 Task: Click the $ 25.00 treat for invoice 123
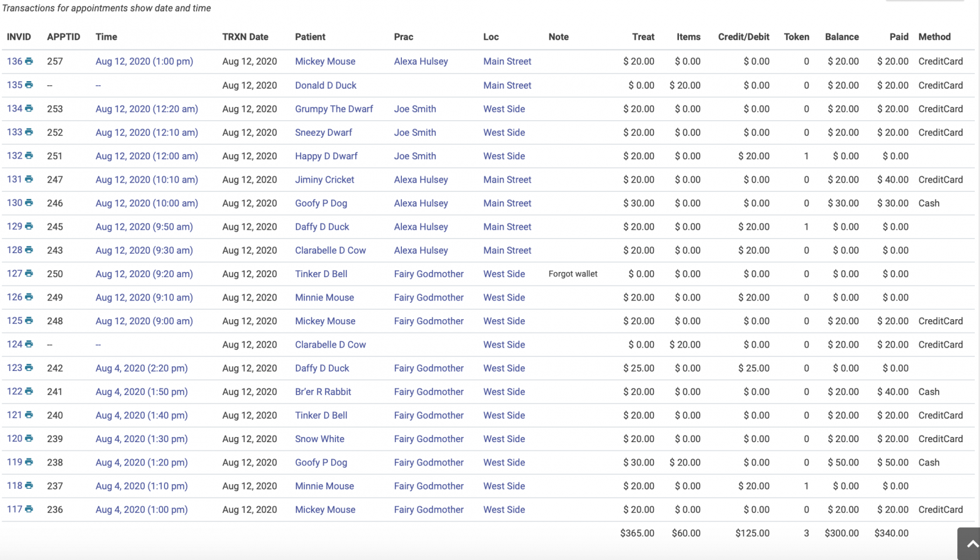(639, 368)
